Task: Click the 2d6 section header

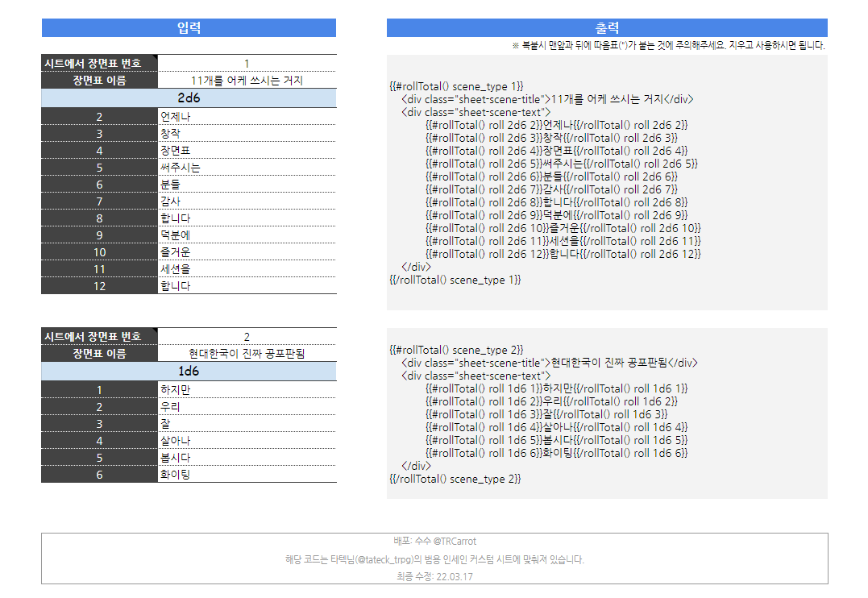Action: pyautogui.click(x=189, y=97)
